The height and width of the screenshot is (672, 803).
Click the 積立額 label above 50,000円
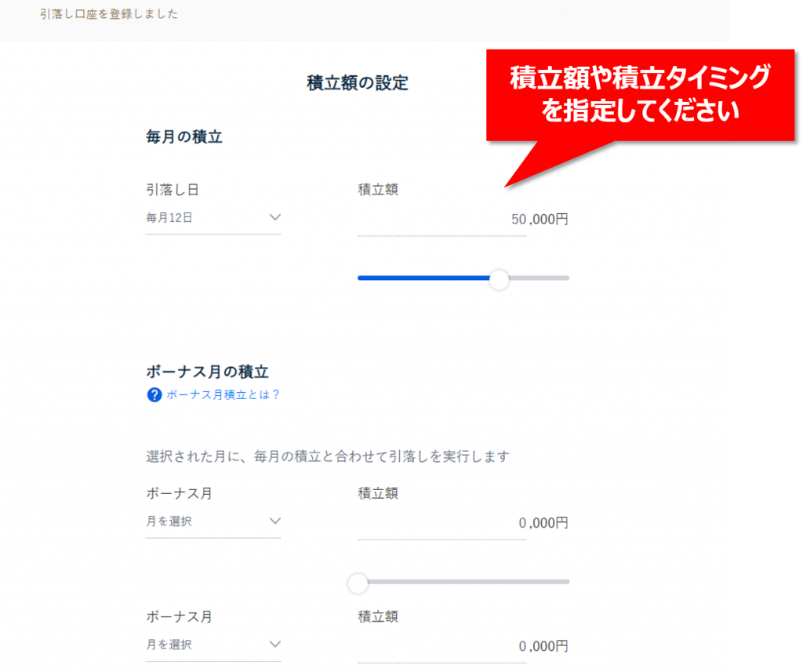[x=378, y=189]
